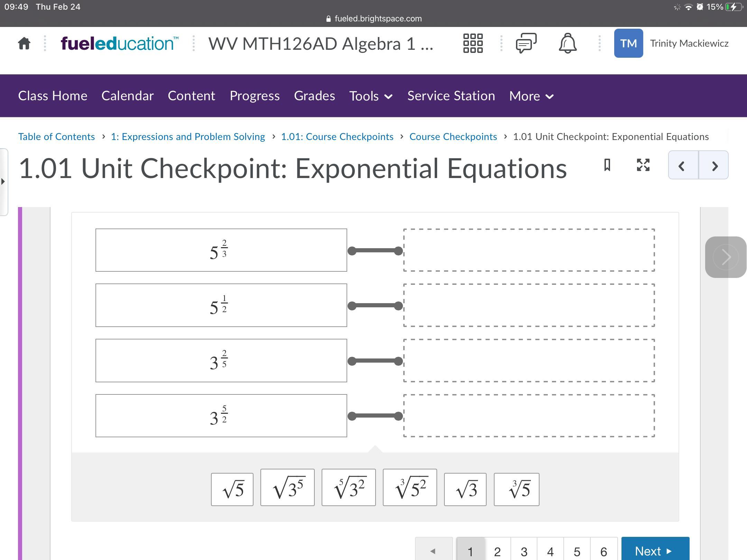Go to next content item arrow
Image resolution: width=747 pixels, height=560 pixels.
coord(714,166)
